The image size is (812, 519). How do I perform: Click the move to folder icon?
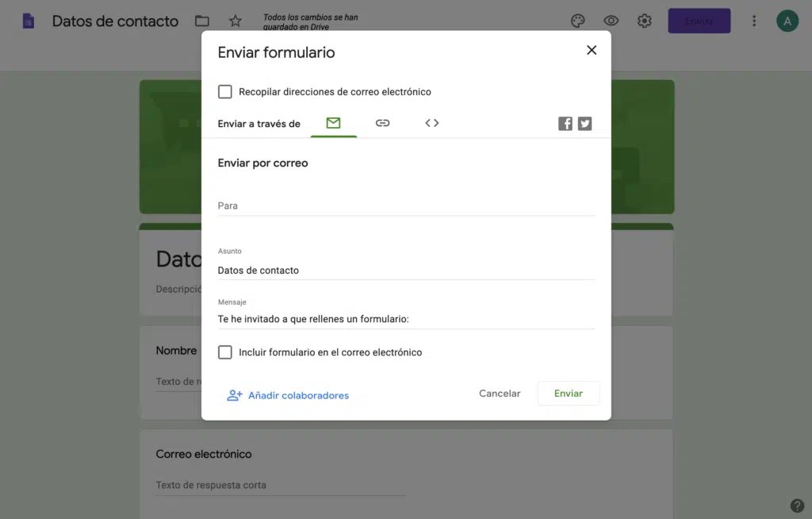click(202, 21)
